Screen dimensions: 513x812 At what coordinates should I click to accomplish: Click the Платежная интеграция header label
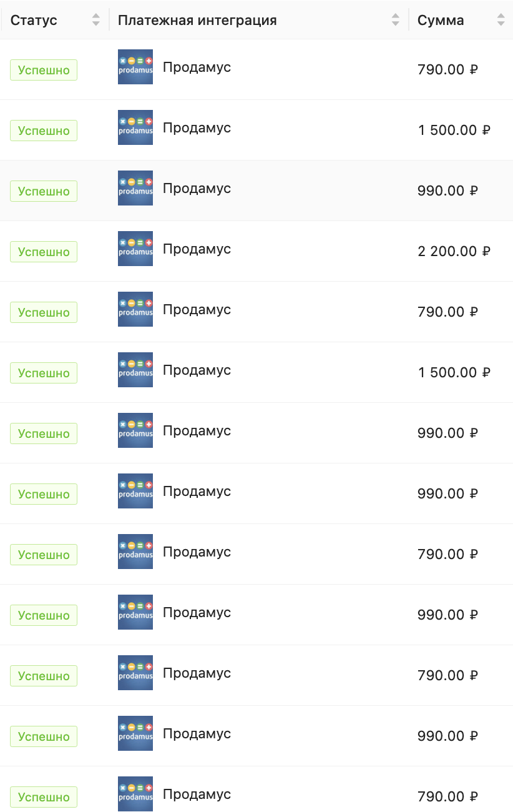tap(197, 20)
